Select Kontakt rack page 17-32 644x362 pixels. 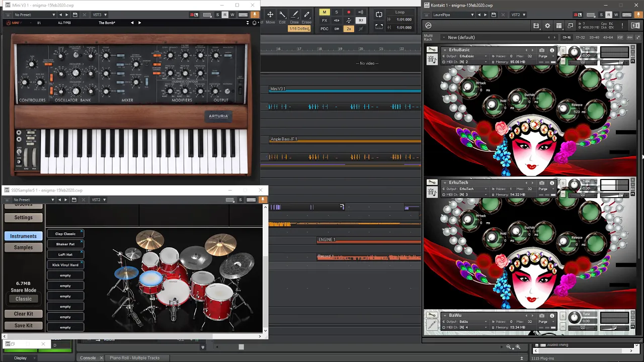pyautogui.click(x=580, y=37)
